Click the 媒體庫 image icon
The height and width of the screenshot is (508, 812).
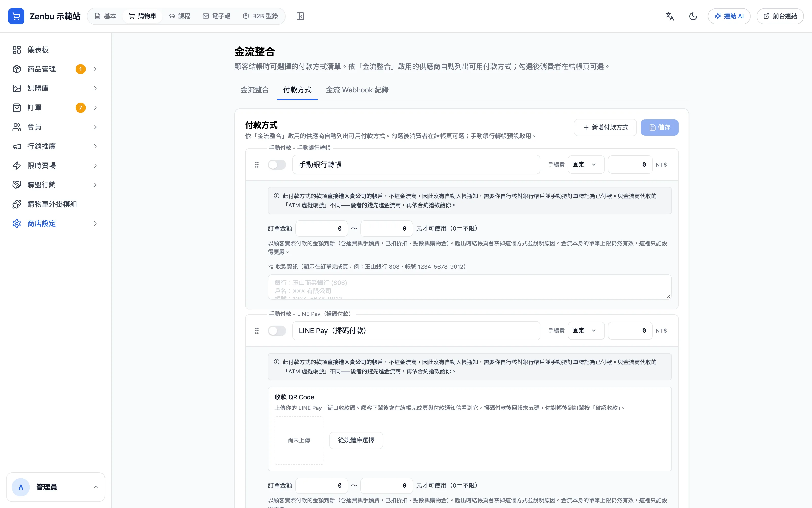(17, 88)
